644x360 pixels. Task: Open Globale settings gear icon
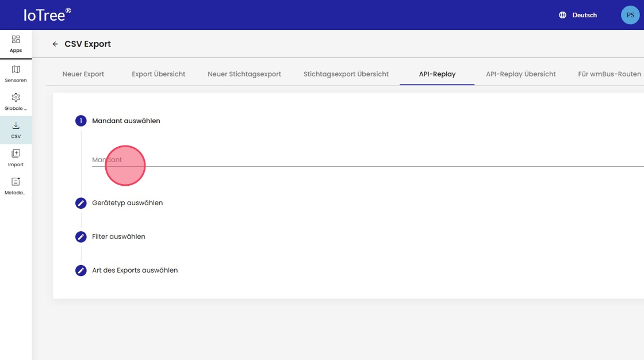click(16, 98)
